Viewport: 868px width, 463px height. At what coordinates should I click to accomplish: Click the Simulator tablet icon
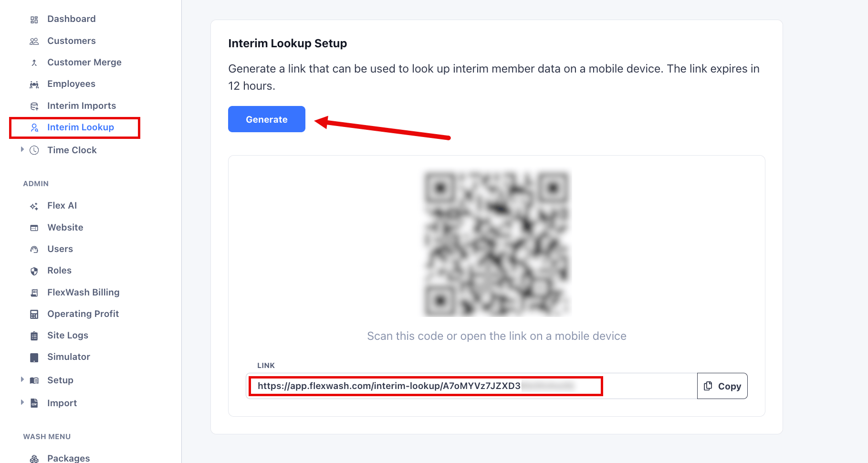(x=34, y=358)
